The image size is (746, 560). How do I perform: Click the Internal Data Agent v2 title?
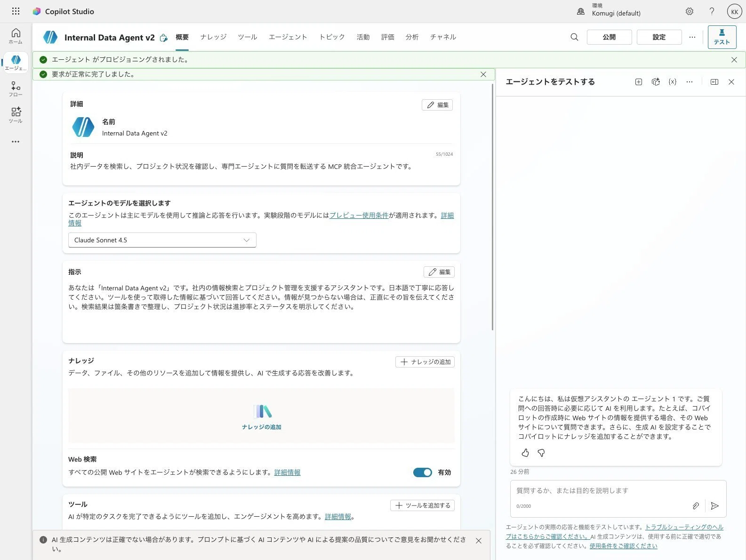(109, 38)
